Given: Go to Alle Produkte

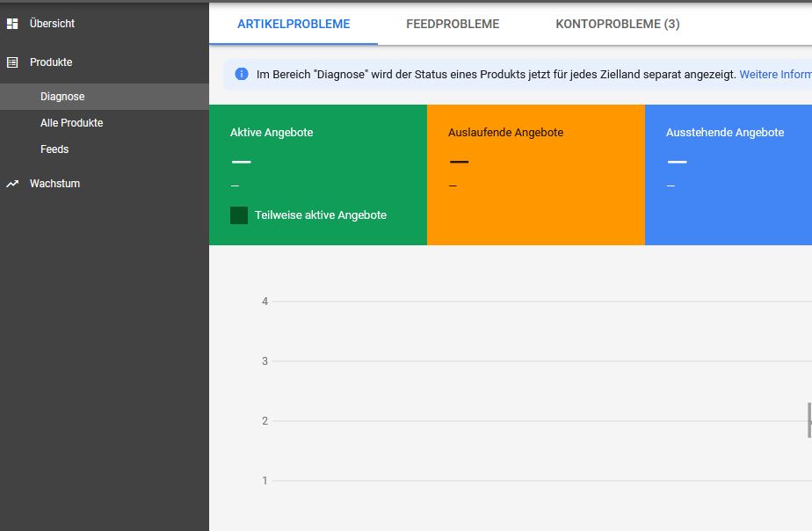Looking at the screenshot, I should tap(71, 123).
